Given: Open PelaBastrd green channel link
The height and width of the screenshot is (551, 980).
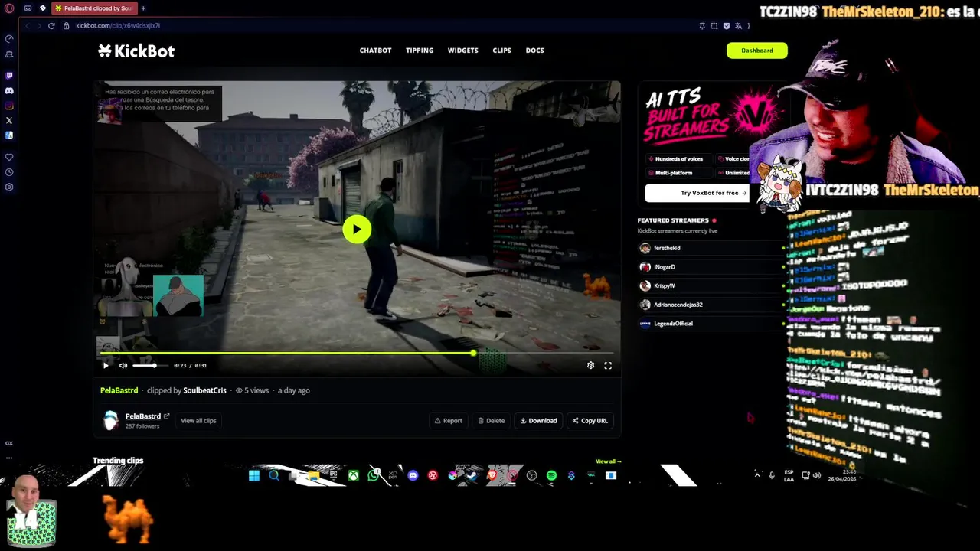Looking at the screenshot, I should pyautogui.click(x=119, y=390).
